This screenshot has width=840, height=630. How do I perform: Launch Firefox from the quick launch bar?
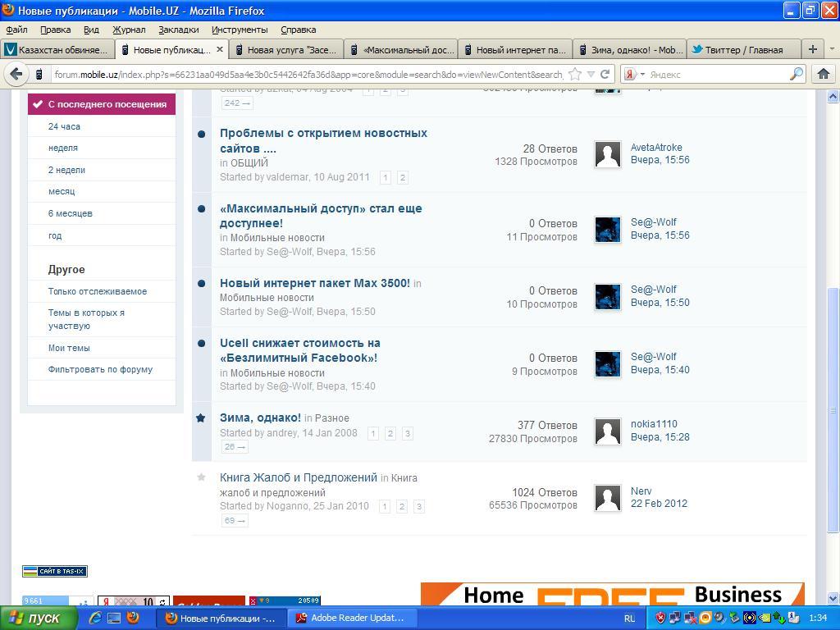(x=133, y=618)
